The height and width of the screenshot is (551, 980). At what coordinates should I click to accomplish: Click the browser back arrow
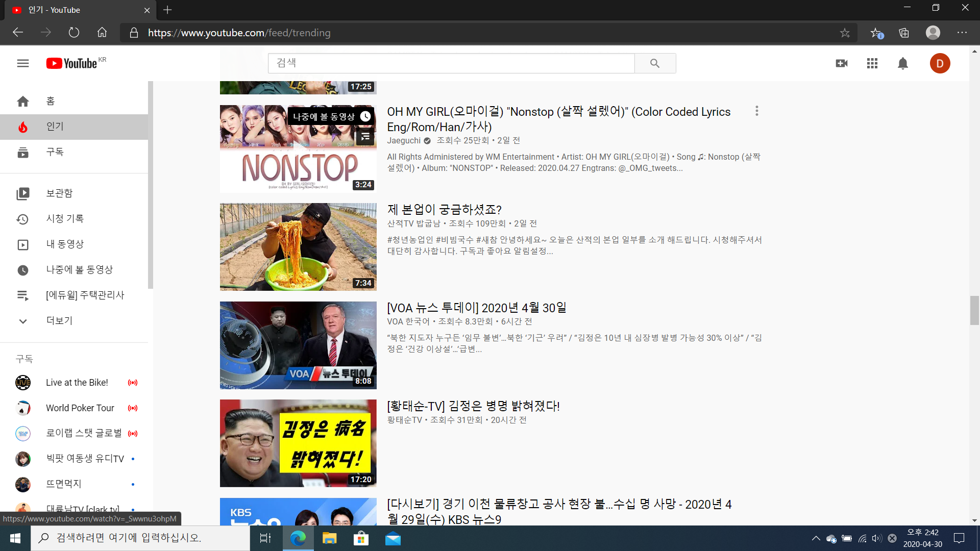[x=18, y=33]
